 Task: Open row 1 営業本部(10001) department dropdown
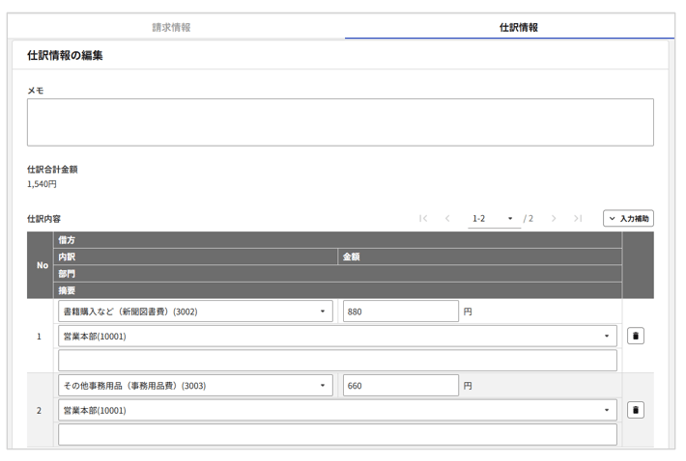click(x=337, y=336)
